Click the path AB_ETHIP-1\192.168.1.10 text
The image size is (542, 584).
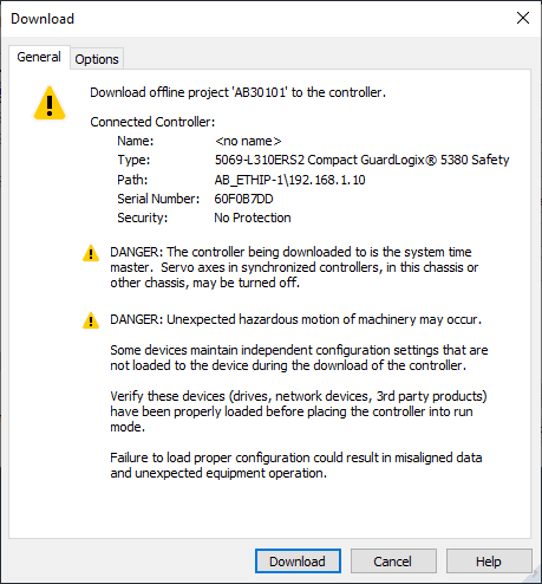[x=290, y=180]
